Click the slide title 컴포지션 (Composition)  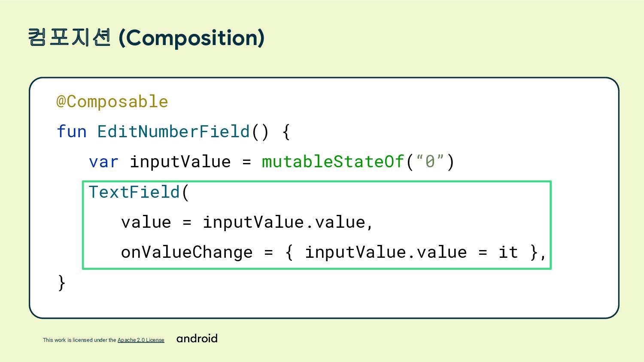point(146,38)
